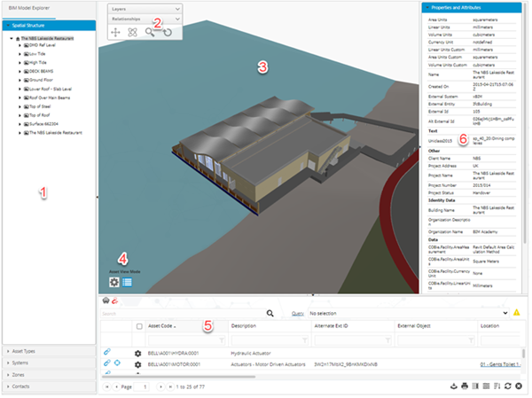This screenshot has width=532, height=398.
Task: Open the BIM Model Explorer tab
Action: [35, 9]
